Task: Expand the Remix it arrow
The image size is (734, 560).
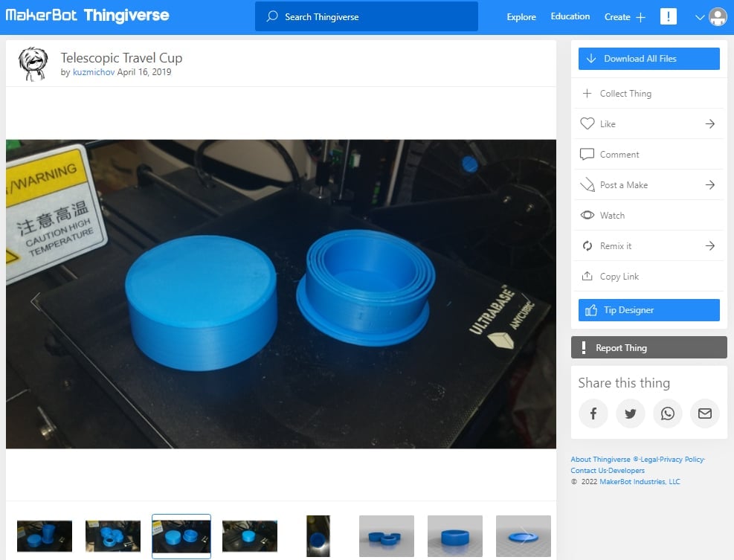Action: tap(709, 245)
